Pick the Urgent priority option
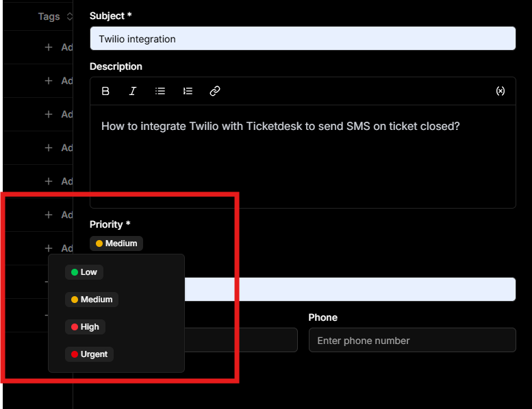This screenshot has width=532, height=409. click(x=89, y=354)
